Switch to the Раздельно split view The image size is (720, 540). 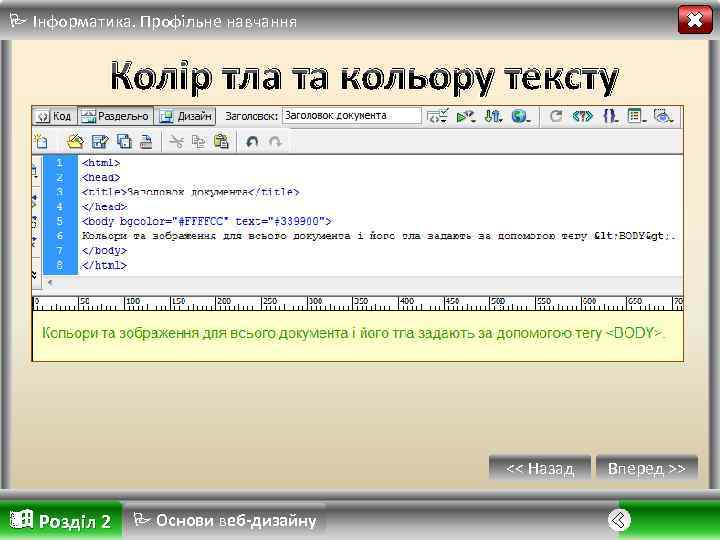click(x=115, y=116)
